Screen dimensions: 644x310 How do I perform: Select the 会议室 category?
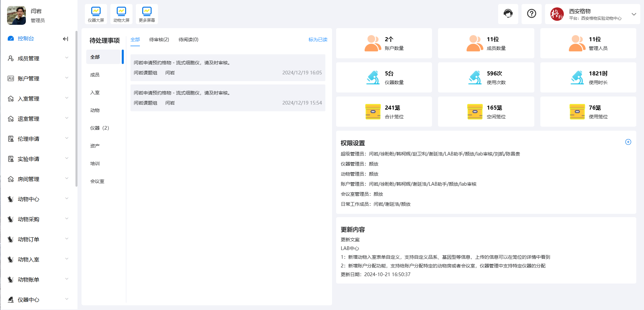97,181
